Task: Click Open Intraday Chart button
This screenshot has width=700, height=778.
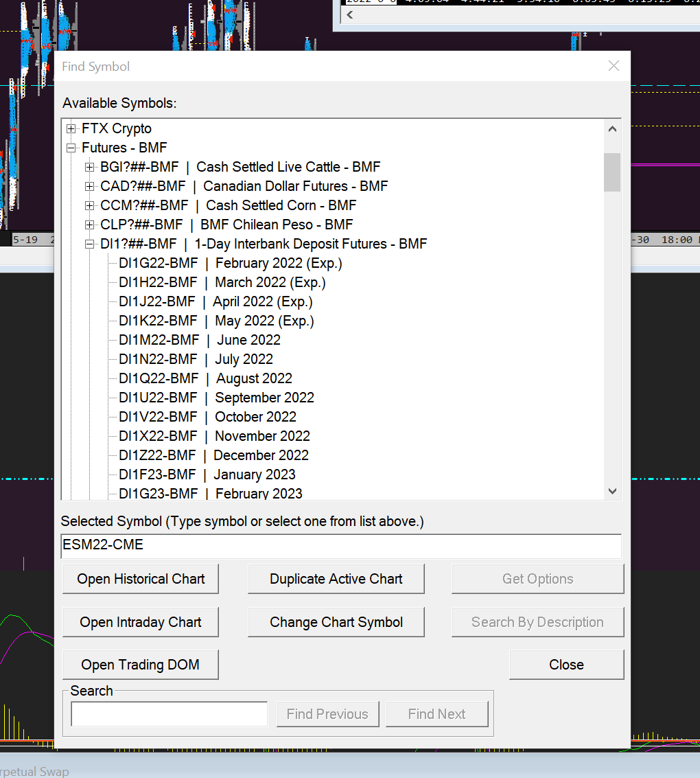Action: [x=141, y=622]
